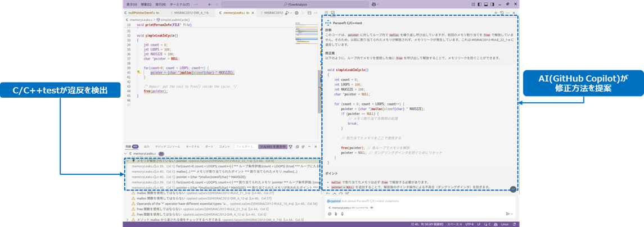The height and width of the screenshot is (227, 644).
Task: Toggle eye icon on memoryLeaks.c context chip
Action: (x=372, y=208)
